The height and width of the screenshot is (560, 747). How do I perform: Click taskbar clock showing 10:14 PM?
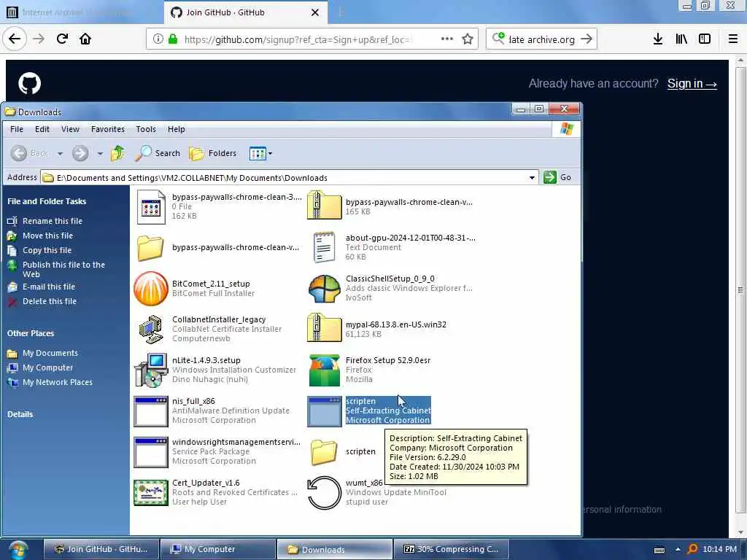719,549
